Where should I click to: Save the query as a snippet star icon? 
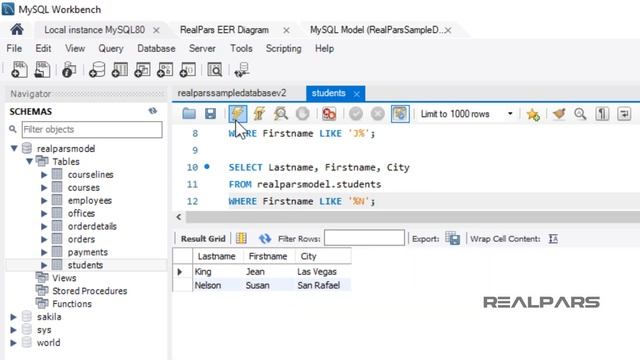(533, 114)
